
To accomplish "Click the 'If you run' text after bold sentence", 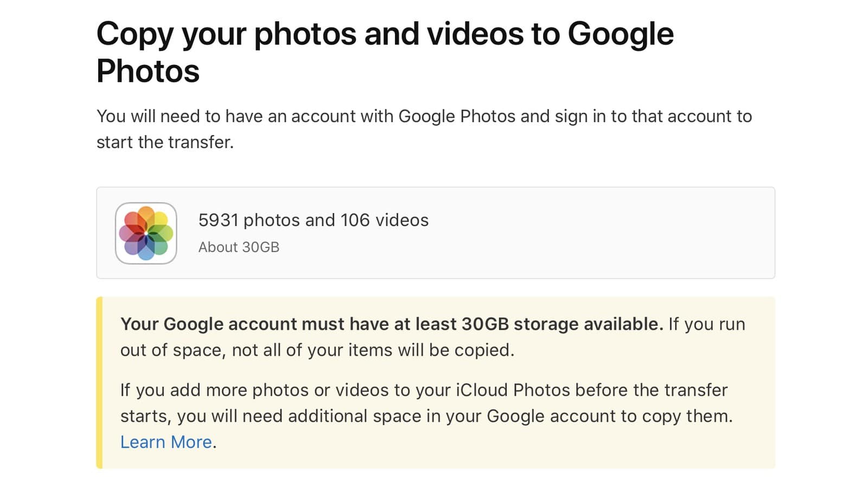I will [x=706, y=324].
